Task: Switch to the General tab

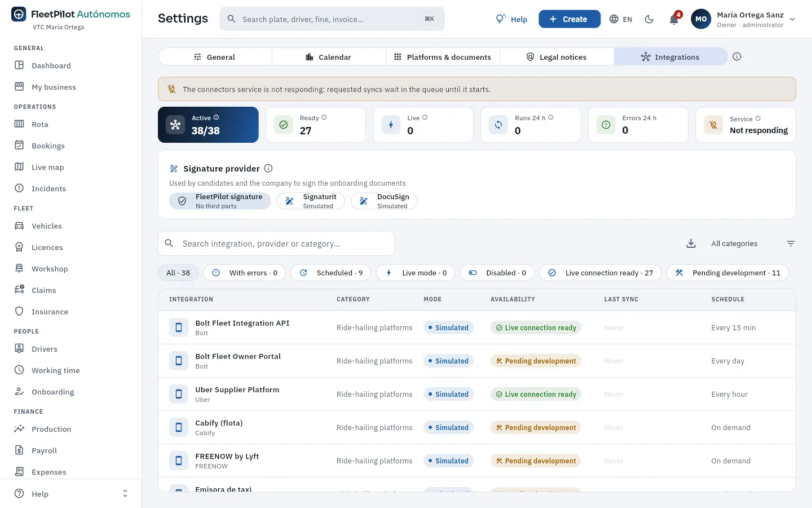Action: click(215, 57)
